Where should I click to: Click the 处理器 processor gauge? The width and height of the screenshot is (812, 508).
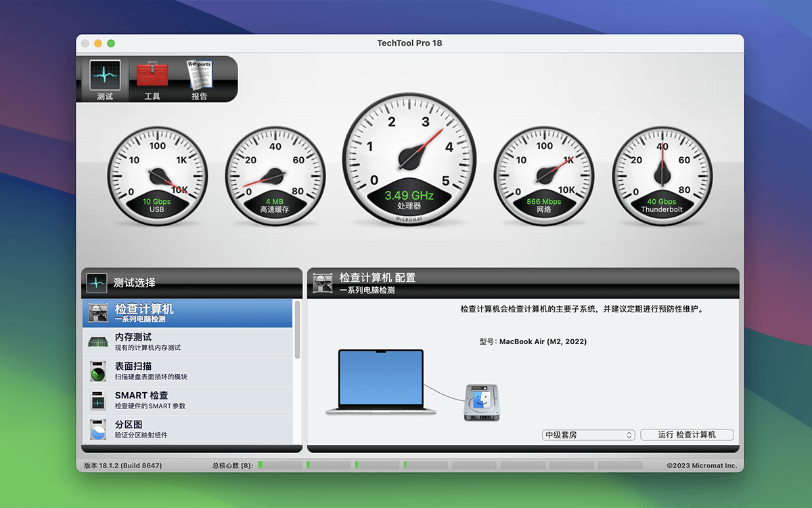[409, 158]
